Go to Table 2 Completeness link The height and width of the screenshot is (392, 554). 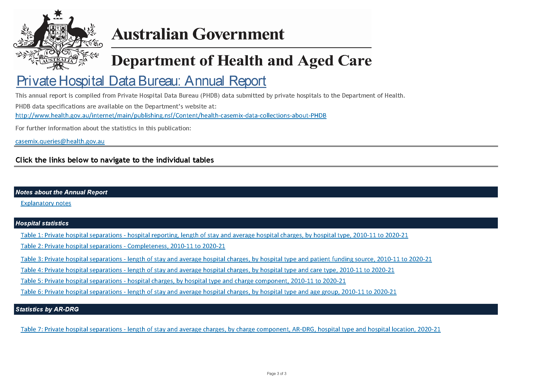[x=123, y=246]
